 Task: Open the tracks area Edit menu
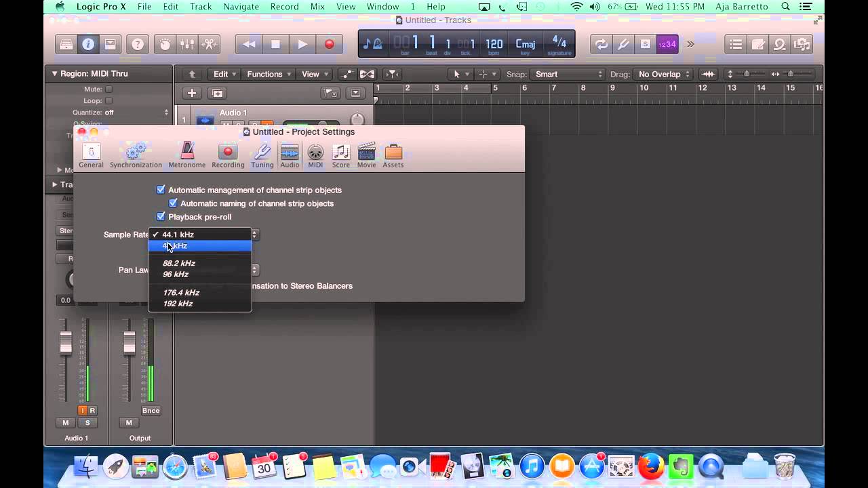[x=224, y=74]
